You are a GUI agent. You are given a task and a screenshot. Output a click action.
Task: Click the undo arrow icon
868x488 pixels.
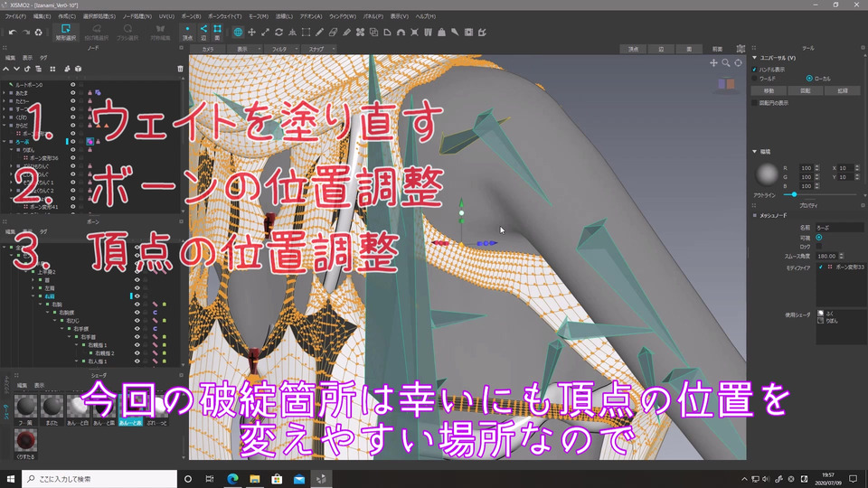coord(12,33)
